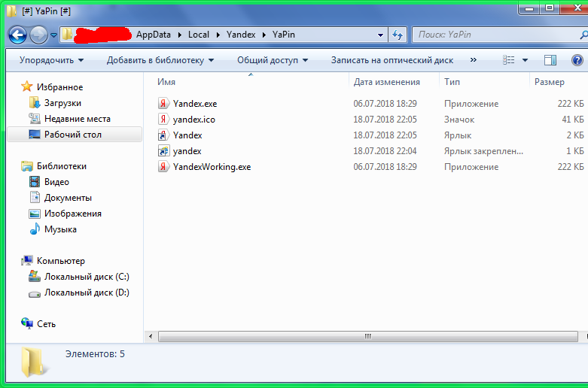The height and width of the screenshot is (388, 588).
Task: Open the Упорядочить menu
Action: click(x=52, y=60)
